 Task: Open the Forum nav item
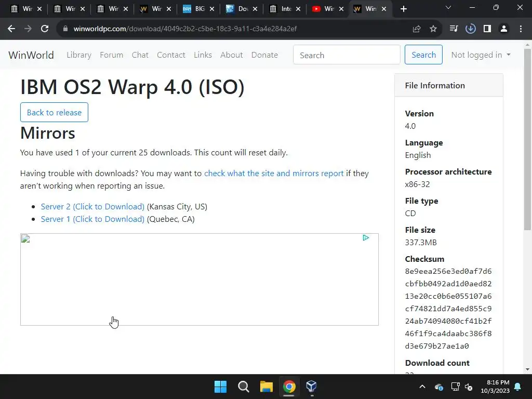click(111, 55)
